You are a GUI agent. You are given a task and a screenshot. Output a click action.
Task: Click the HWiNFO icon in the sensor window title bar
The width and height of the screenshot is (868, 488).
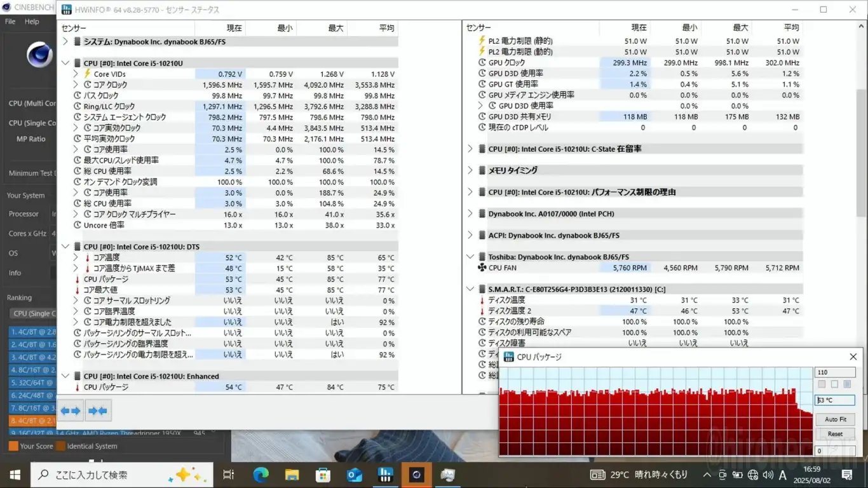65,10
